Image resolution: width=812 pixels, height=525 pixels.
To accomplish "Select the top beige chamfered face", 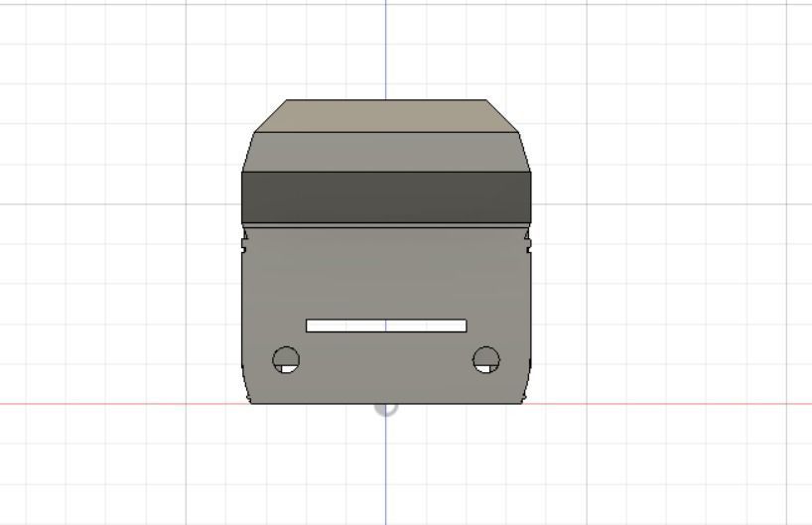I will 386,116.
